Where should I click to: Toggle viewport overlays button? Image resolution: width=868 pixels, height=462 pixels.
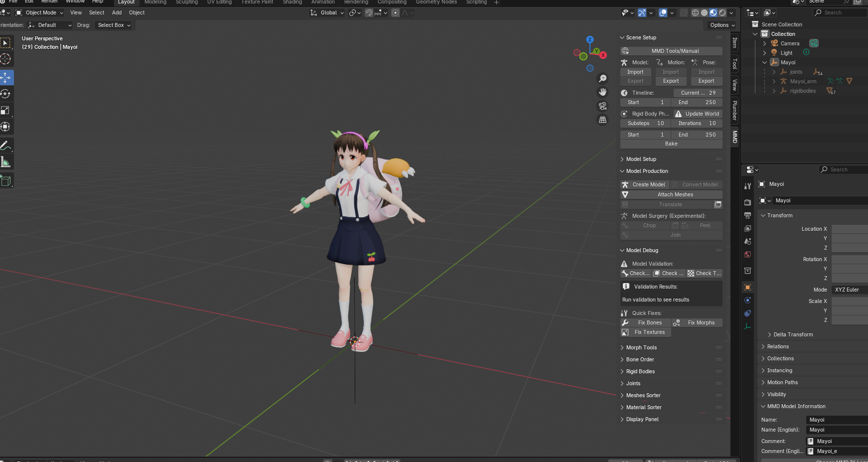(663, 13)
